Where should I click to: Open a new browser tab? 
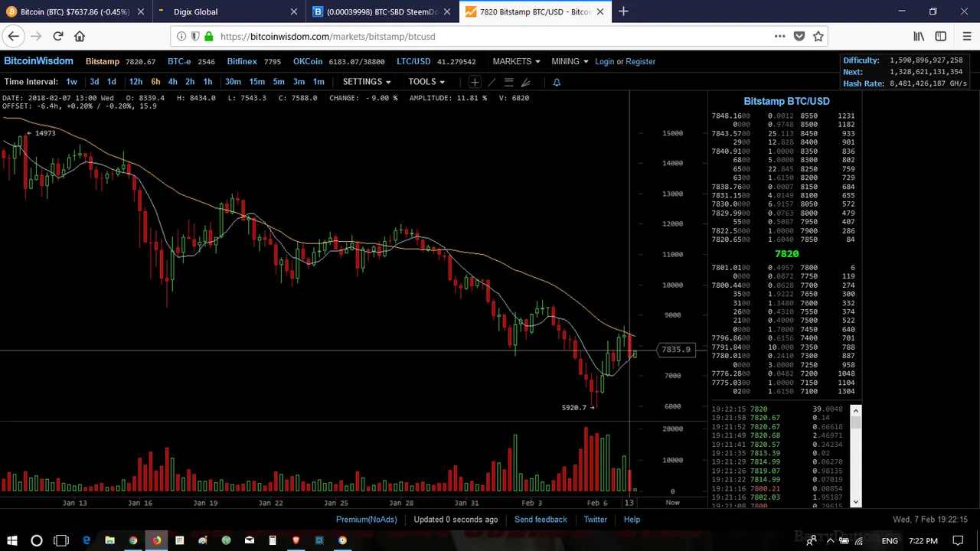pos(623,11)
